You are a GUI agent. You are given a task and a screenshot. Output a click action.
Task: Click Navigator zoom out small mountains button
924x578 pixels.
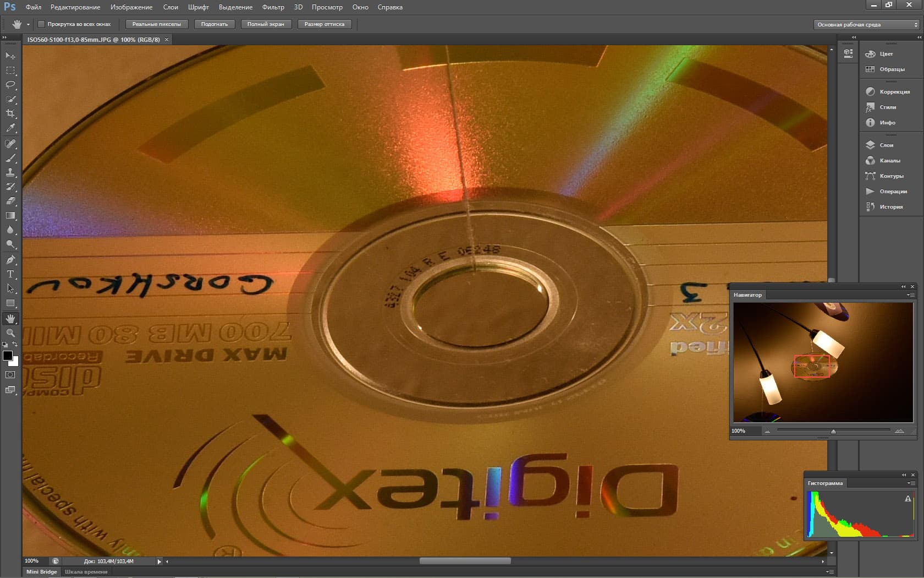(x=767, y=431)
